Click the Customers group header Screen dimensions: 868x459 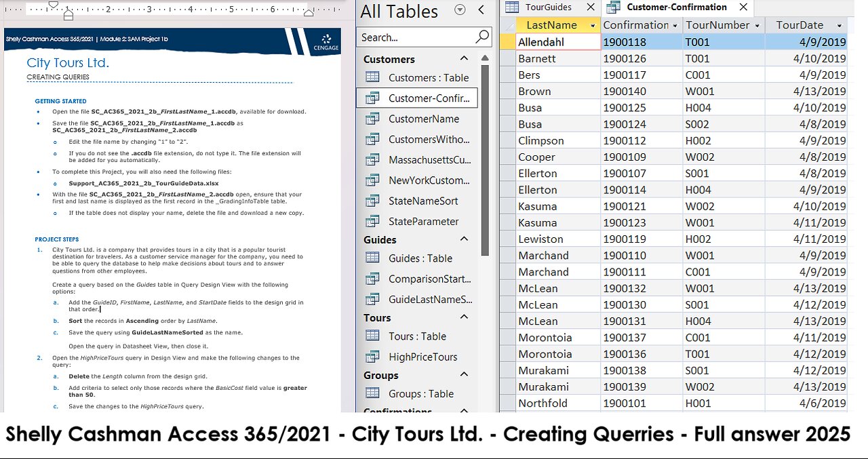(x=389, y=59)
